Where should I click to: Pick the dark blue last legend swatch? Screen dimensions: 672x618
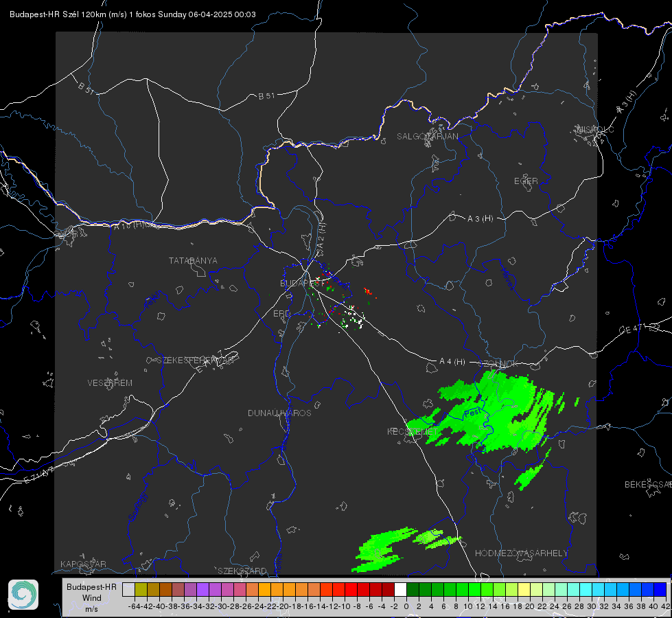click(660, 590)
